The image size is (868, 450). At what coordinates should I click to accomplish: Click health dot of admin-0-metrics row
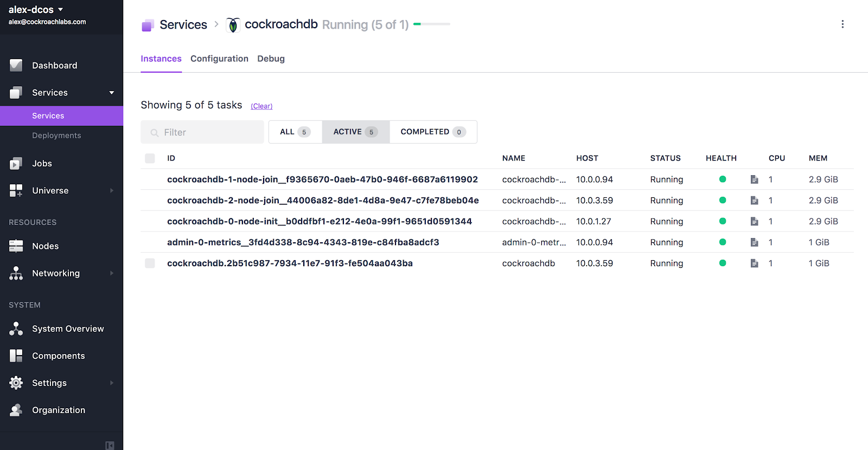(723, 242)
